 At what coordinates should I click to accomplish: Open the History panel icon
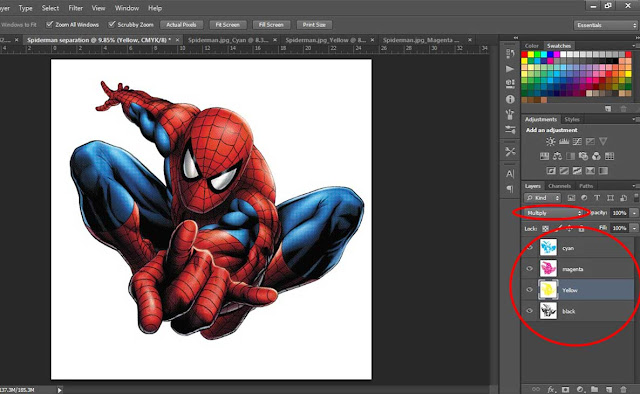click(x=510, y=54)
